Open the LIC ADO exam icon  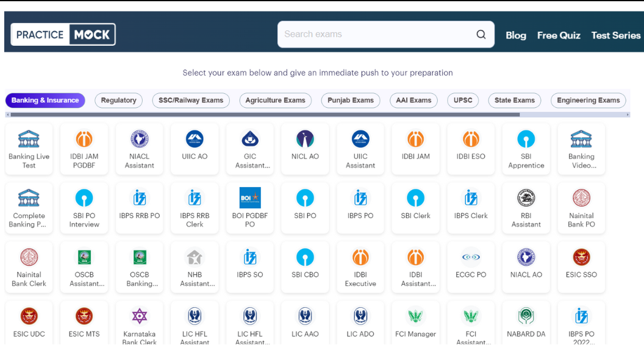coord(360,316)
